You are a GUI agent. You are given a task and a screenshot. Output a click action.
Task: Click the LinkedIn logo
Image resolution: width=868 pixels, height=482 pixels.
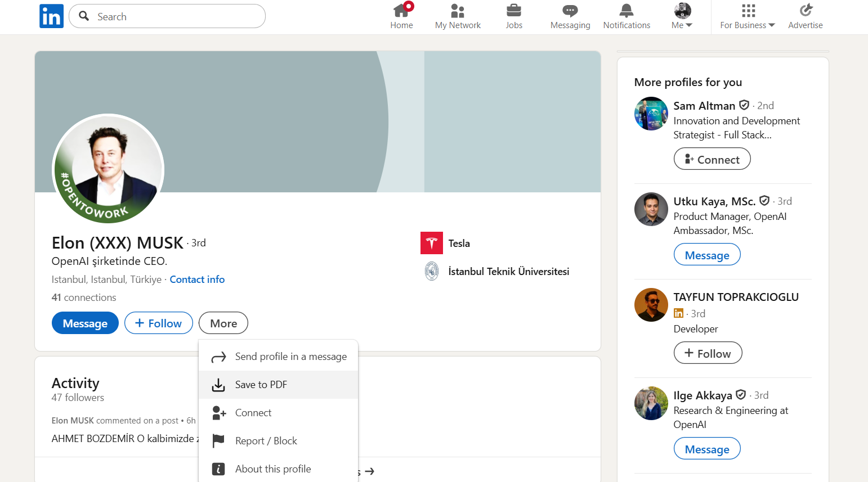[x=51, y=16]
